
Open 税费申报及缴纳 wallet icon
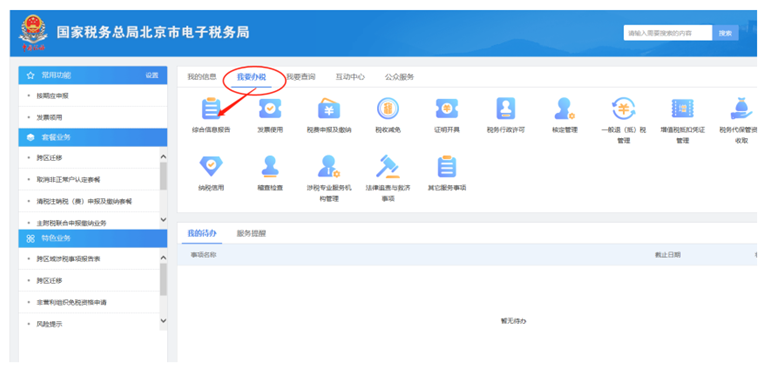329,109
